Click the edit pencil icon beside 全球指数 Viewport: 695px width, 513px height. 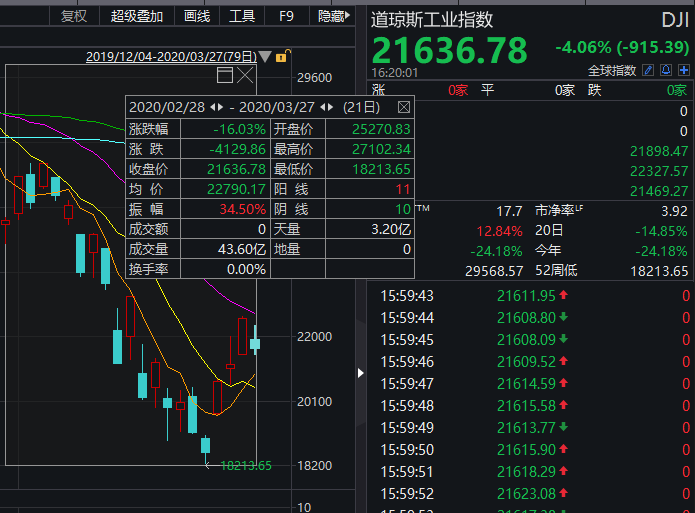click(x=648, y=70)
